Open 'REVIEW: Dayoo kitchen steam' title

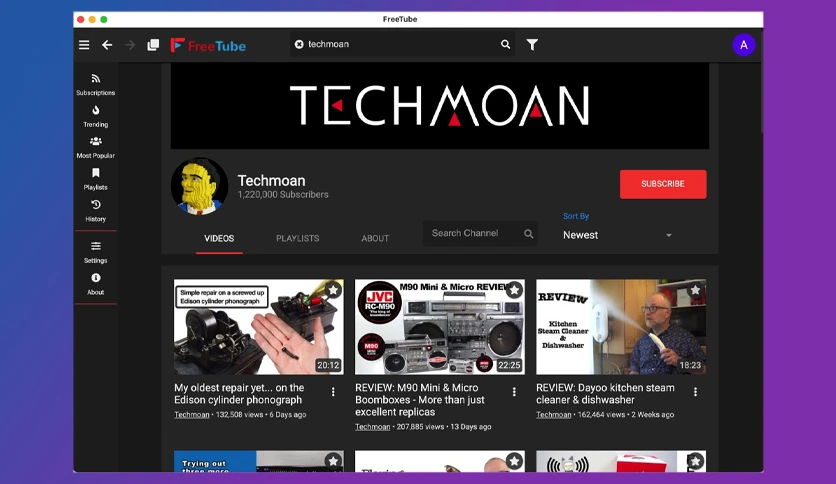605,394
